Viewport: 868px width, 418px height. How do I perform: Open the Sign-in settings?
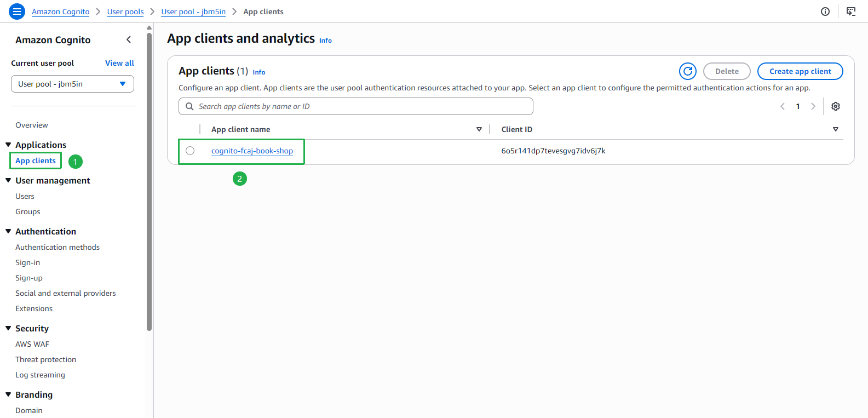pyautogui.click(x=28, y=262)
